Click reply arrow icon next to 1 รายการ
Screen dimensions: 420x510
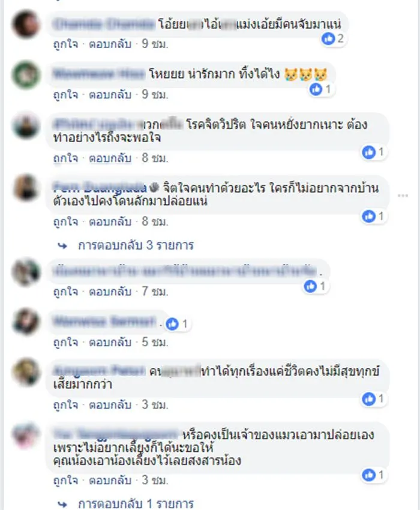point(62,505)
